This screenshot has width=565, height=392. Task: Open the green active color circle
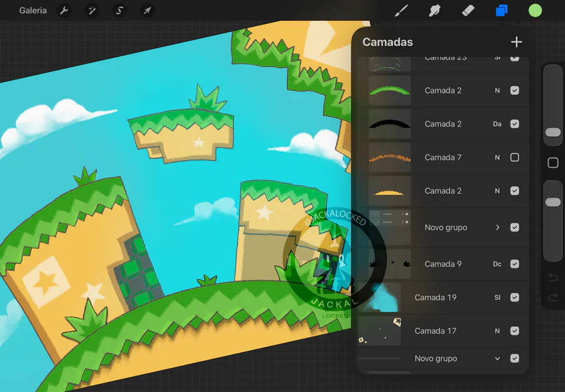click(x=535, y=11)
